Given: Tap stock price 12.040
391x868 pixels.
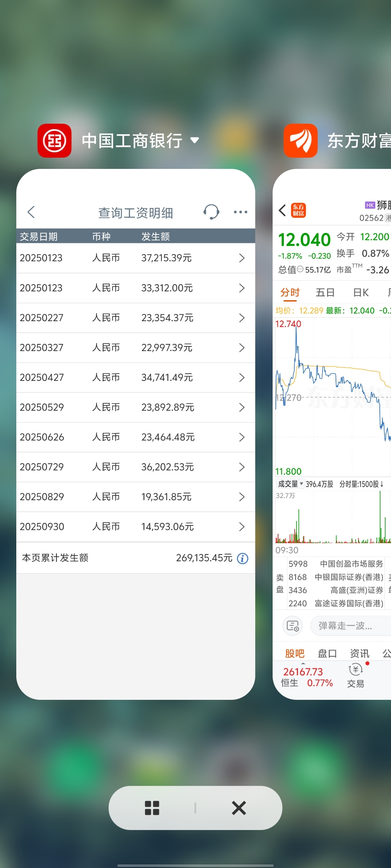Looking at the screenshot, I should [x=304, y=240].
